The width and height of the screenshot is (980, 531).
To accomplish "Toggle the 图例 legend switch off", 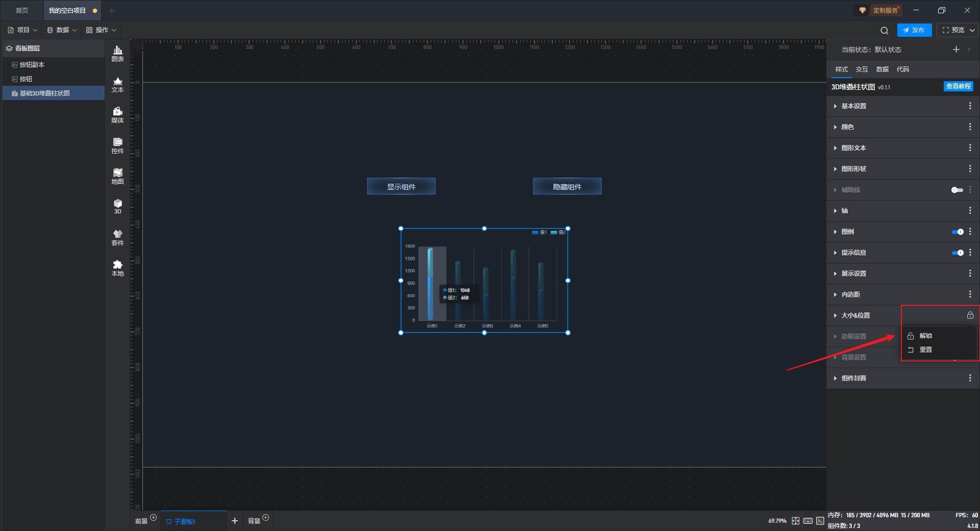I will [x=958, y=232].
